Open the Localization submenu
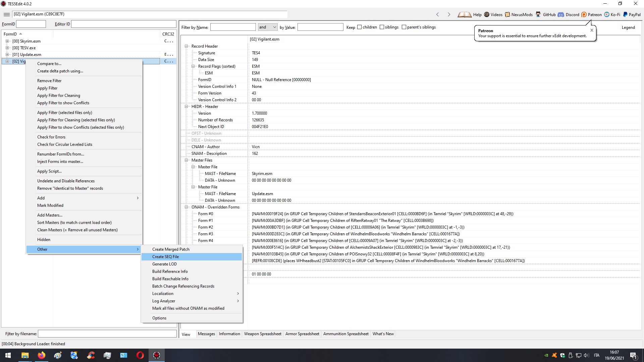Image resolution: width=644 pixels, height=362 pixels. pos(192,294)
